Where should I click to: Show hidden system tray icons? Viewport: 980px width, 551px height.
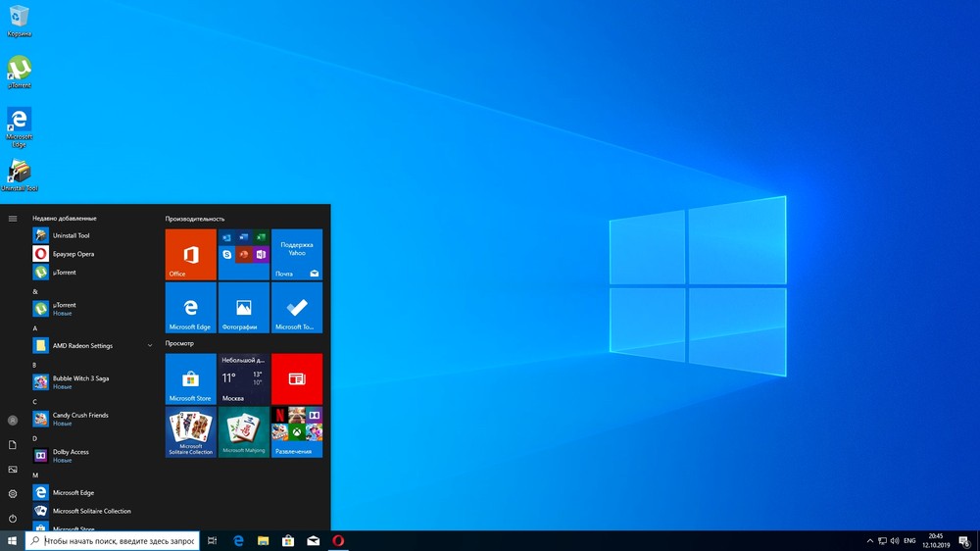(870, 540)
